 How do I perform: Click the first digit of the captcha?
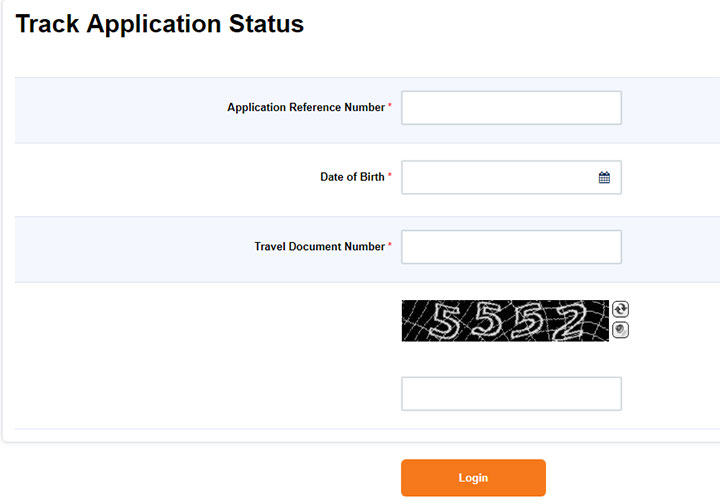(x=445, y=321)
